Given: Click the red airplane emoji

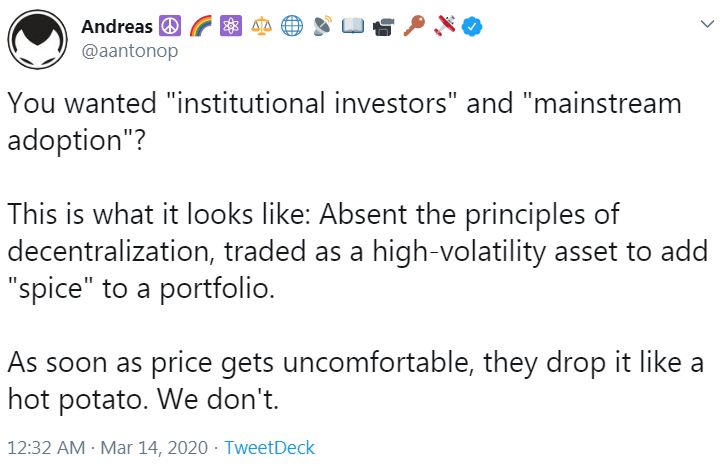Looking at the screenshot, I should point(444,26).
